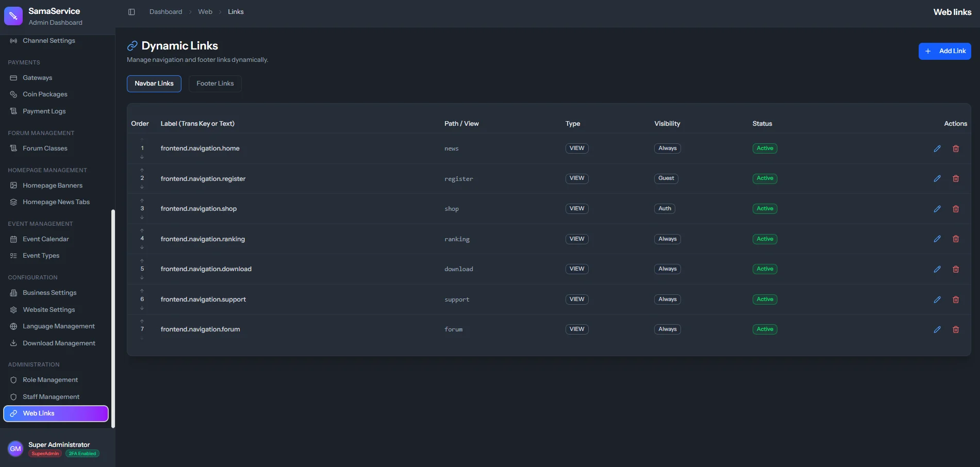Delete the frontend.navigation.shop link
Screen dimensions: 980x467
[x=956, y=209]
